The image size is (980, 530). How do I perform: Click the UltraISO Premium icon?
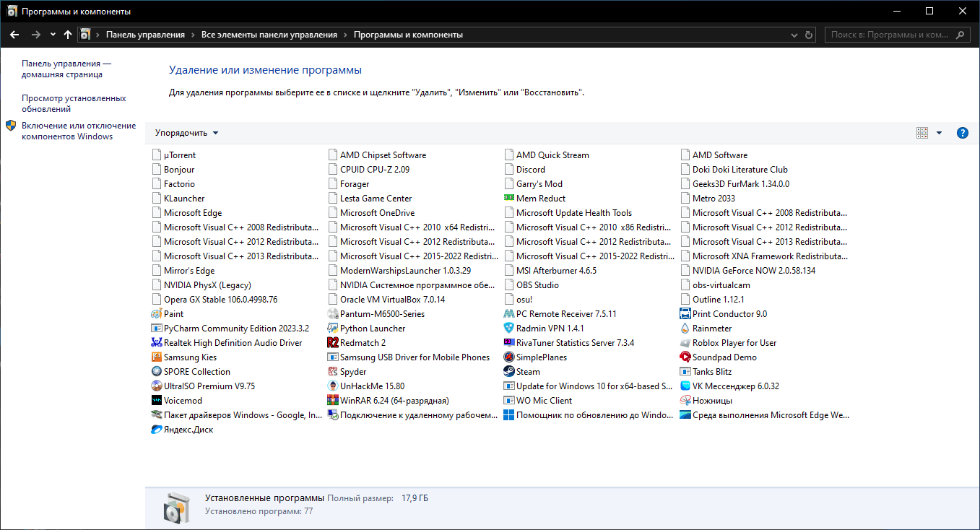[157, 386]
